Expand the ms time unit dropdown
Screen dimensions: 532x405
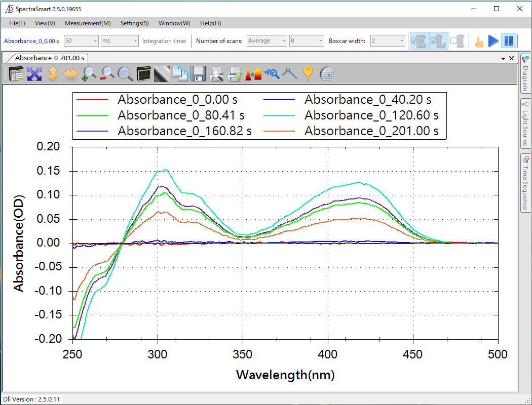pyautogui.click(x=120, y=41)
